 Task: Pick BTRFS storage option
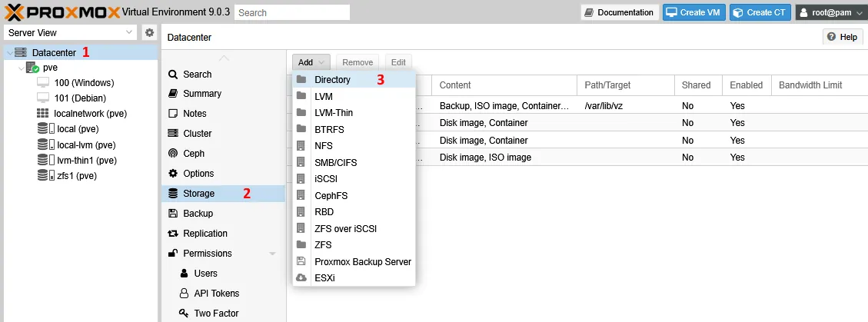[354, 129]
